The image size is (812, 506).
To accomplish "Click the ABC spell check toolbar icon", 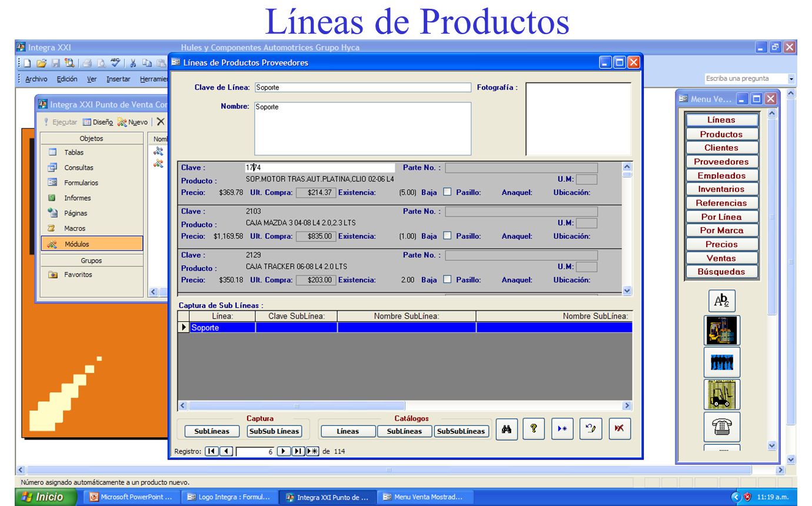I will pos(114,62).
